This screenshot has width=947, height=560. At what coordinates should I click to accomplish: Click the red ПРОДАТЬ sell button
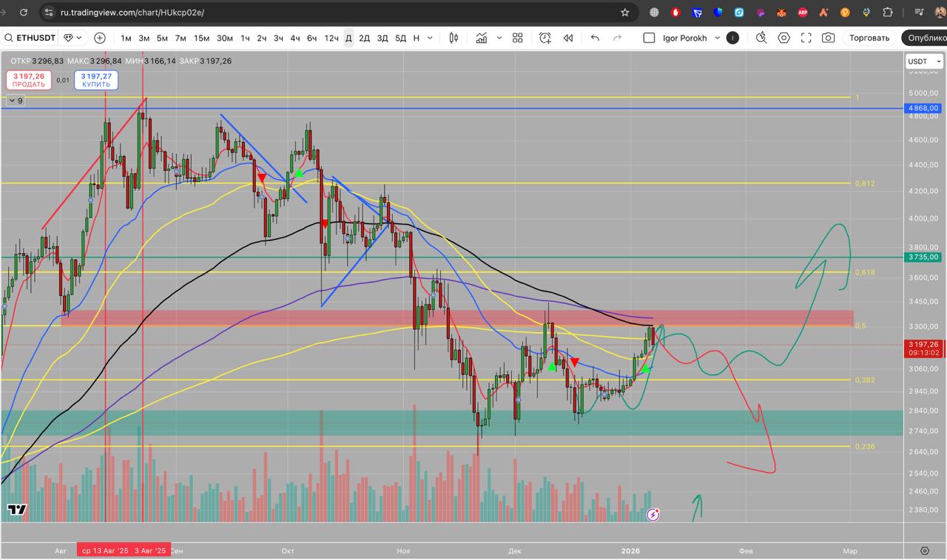pos(29,80)
